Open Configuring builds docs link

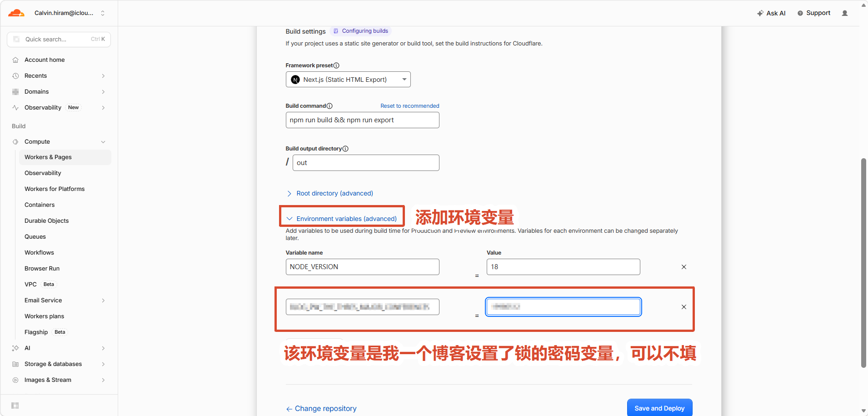361,31
